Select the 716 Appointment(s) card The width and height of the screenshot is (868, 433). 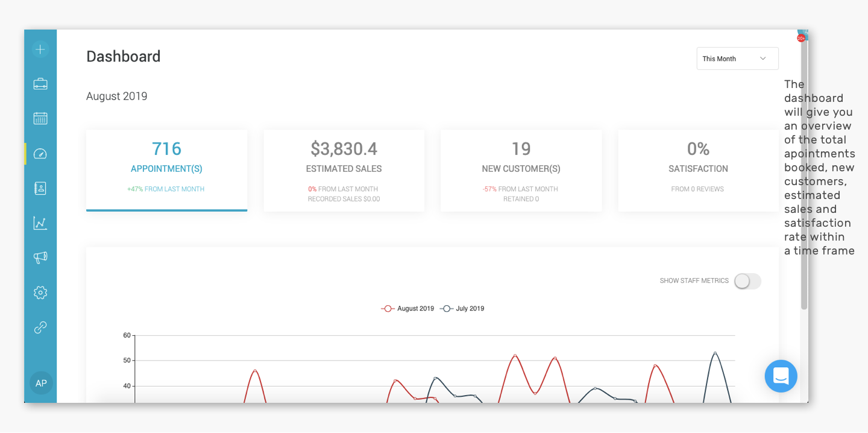pos(166,170)
